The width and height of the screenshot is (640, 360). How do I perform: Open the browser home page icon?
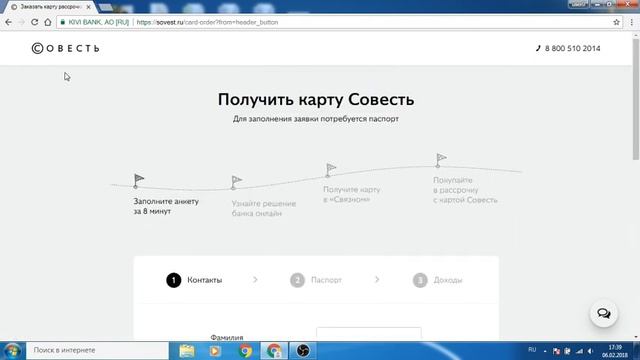point(48,22)
